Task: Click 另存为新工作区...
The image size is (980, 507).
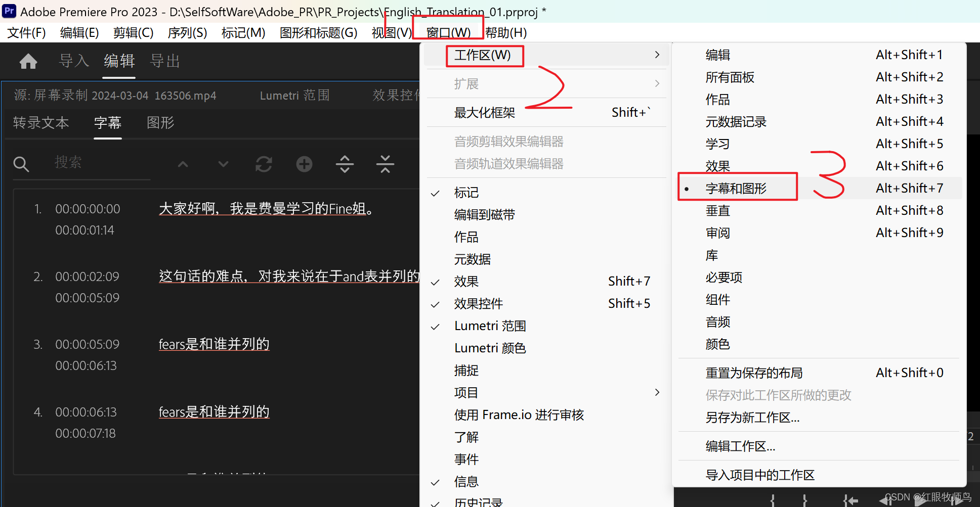Action: point(819,418)
